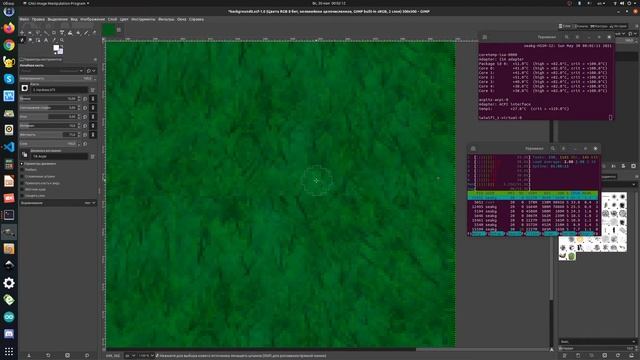Screen dimensions: 640x360
Task: Adjust brush size slider
Action: click(48, 99)
